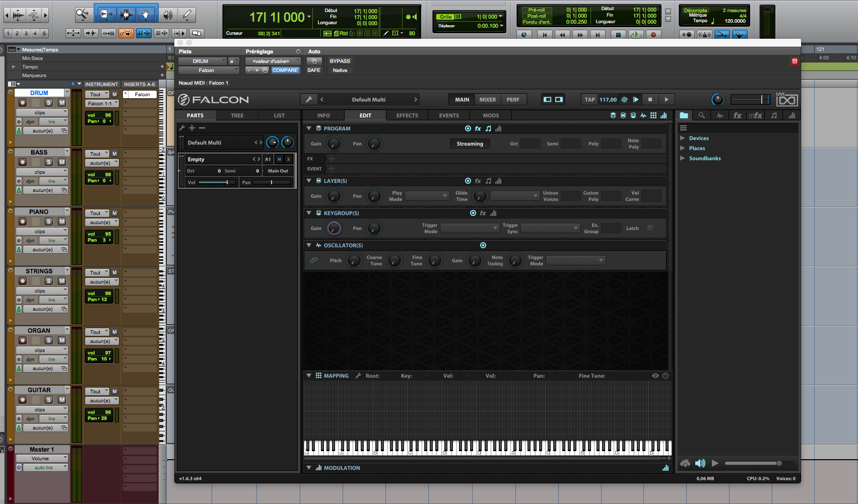Switch to the INFO tab
This screenshot has width=858, height=504.
(x=323, y=115)
